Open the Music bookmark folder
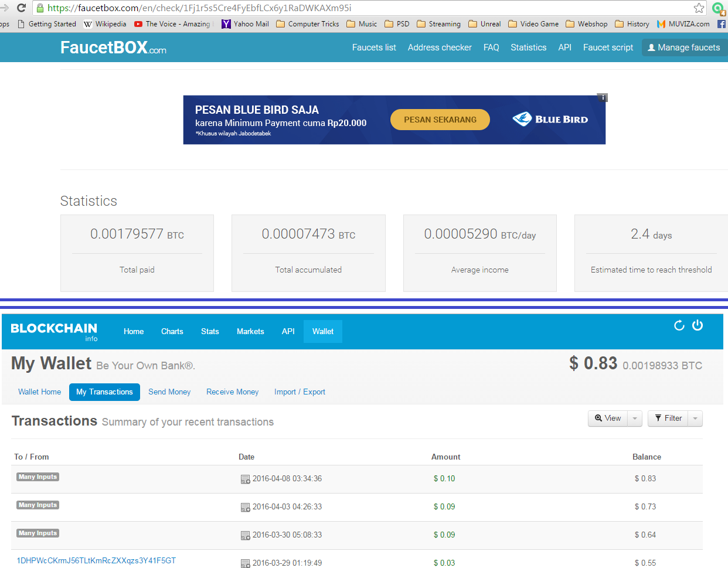 point(362,24)
